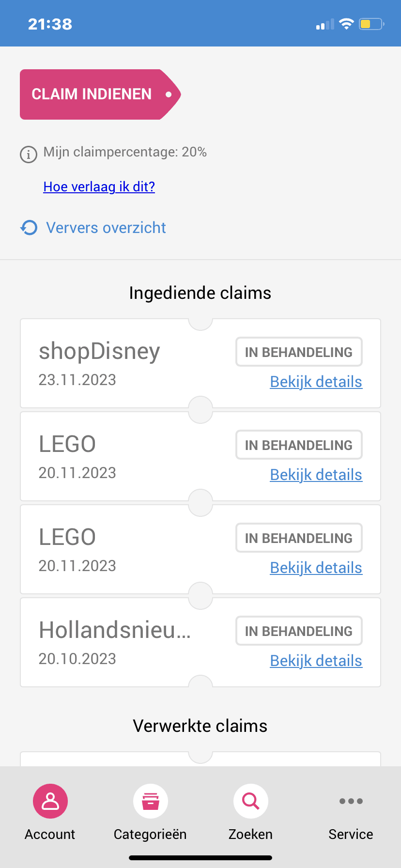Click the Ververs overzicht text
The height and width of the screenshot is (868, 401).
[106, 228]
